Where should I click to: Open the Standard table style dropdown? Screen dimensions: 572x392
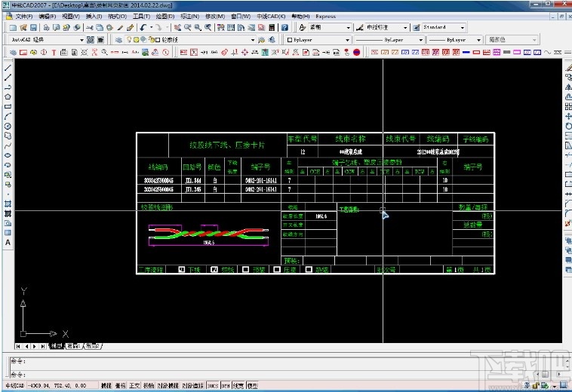coord(463,28)
